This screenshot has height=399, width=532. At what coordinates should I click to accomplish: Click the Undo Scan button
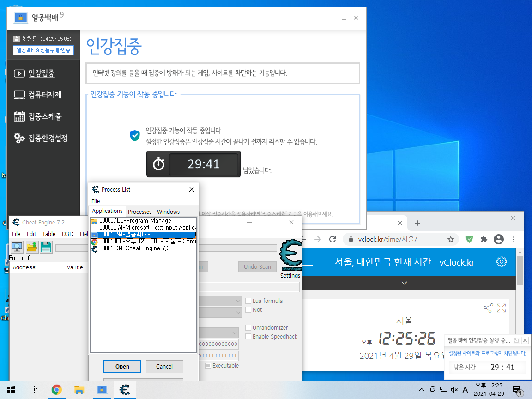(257, 266)
